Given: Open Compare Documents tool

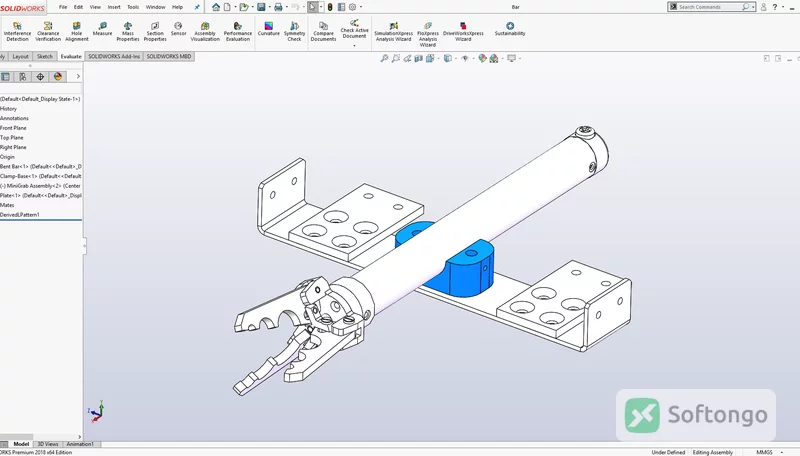Looking at the screenshot, I should click(x=323, y=32).
